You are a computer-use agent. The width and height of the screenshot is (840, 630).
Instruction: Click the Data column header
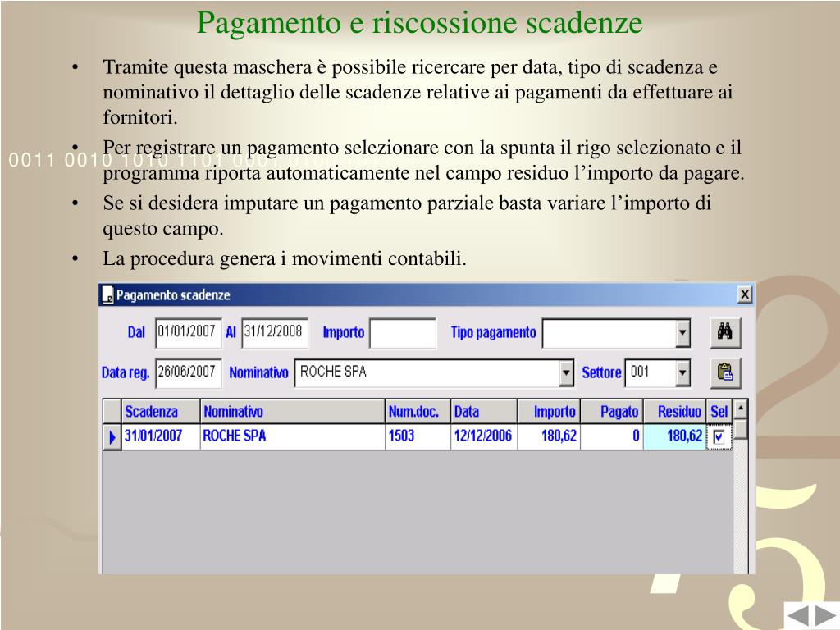(484, 412)
